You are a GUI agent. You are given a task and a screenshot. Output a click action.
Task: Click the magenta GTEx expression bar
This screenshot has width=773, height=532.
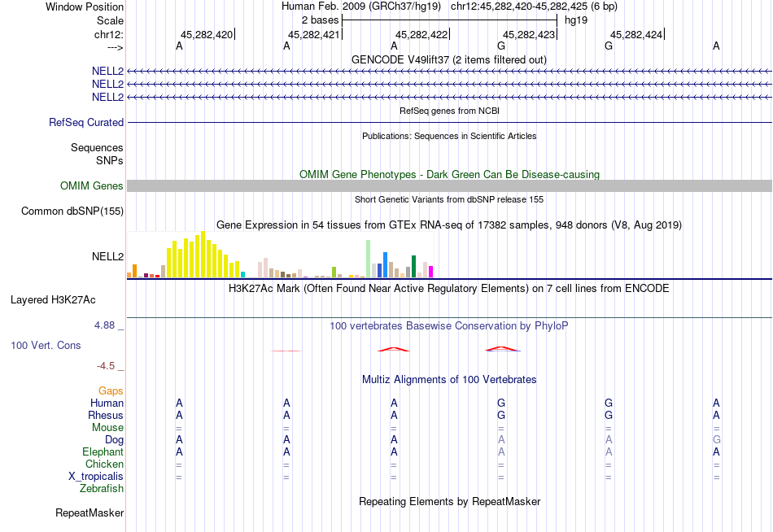431,272
